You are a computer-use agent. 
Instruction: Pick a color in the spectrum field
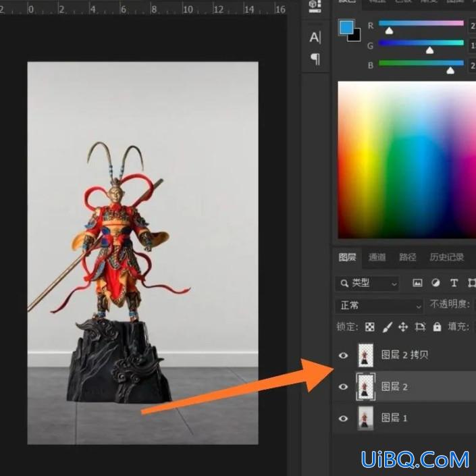click(406, 159)
